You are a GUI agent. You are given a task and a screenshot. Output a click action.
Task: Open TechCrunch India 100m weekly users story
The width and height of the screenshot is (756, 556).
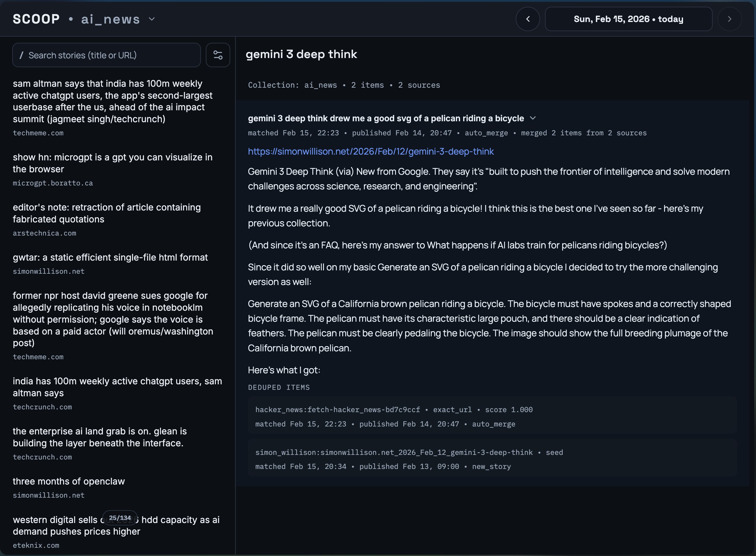[x=117, y=387]
